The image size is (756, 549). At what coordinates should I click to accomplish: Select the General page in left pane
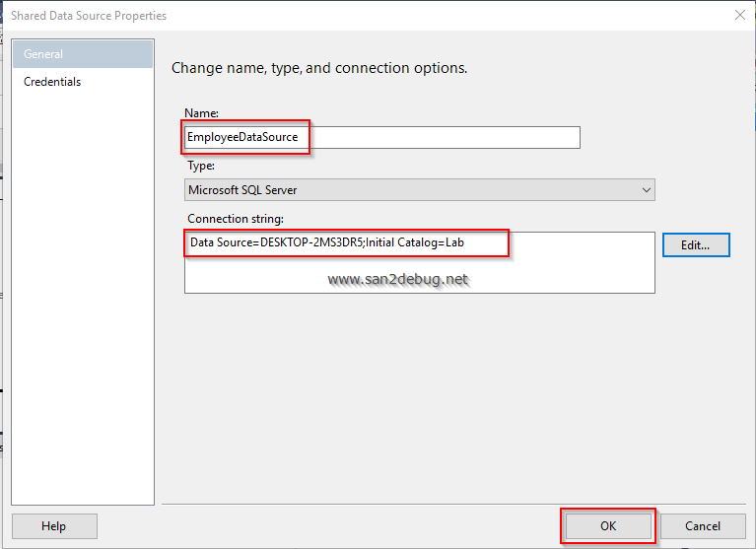click(83, 54)
